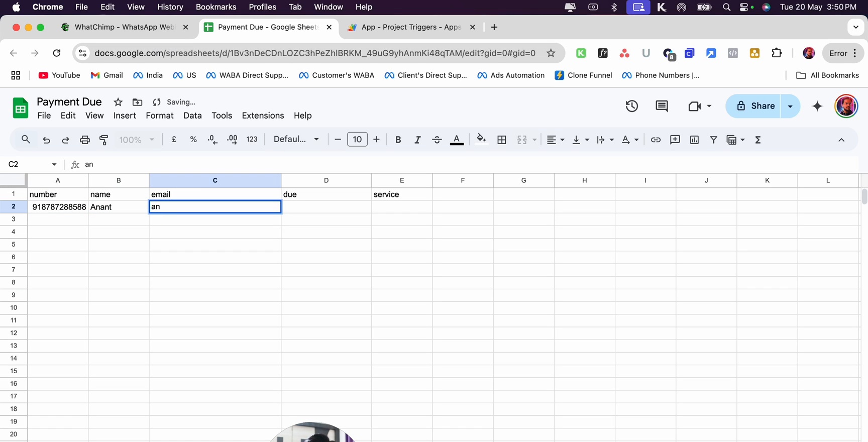This screenshot has width=868, height=442.
Task: Format as currency with pound icon
Action: coord(174,140)
